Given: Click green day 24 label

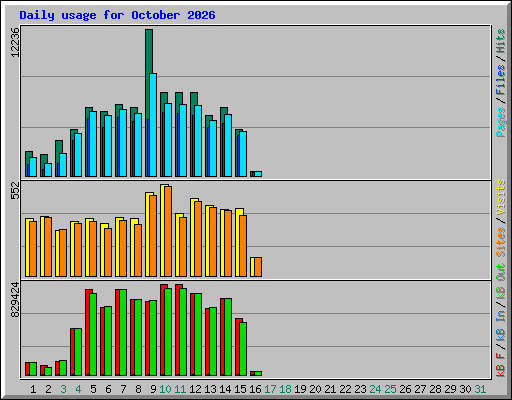Looking at the screenshot, I should tap(375, 389).
